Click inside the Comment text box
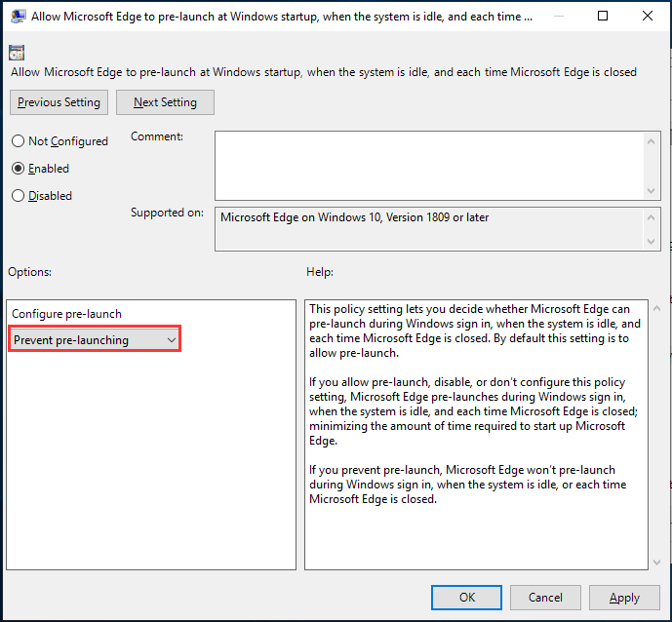Screen dimensions: 672x622 428,166
